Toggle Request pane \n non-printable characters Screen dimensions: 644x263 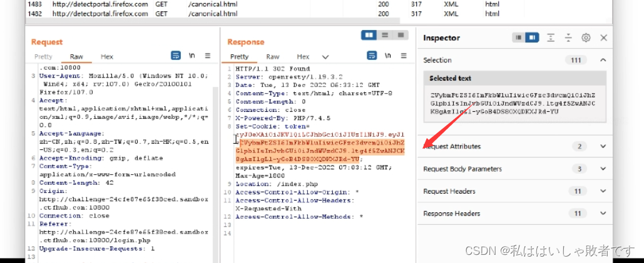point(192,56)
